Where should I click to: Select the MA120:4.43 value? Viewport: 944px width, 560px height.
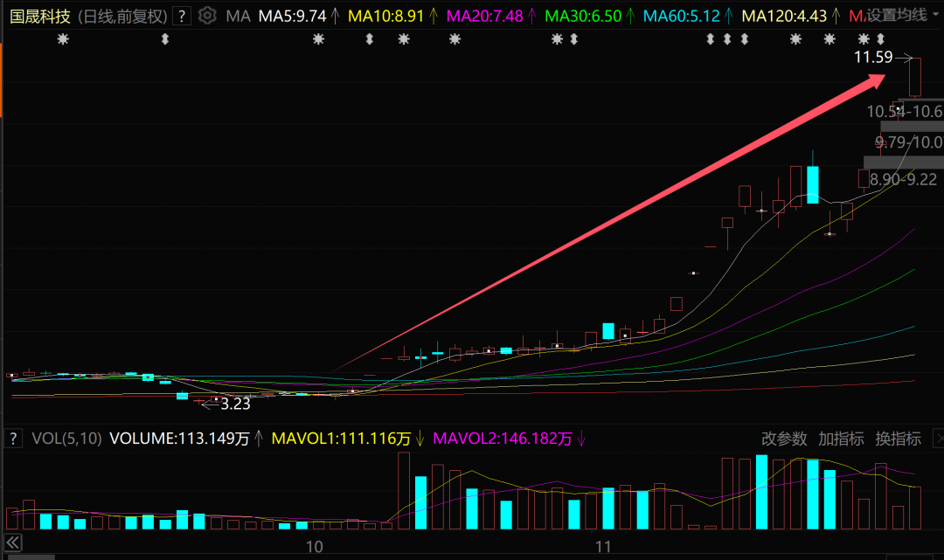click(784, 17)
